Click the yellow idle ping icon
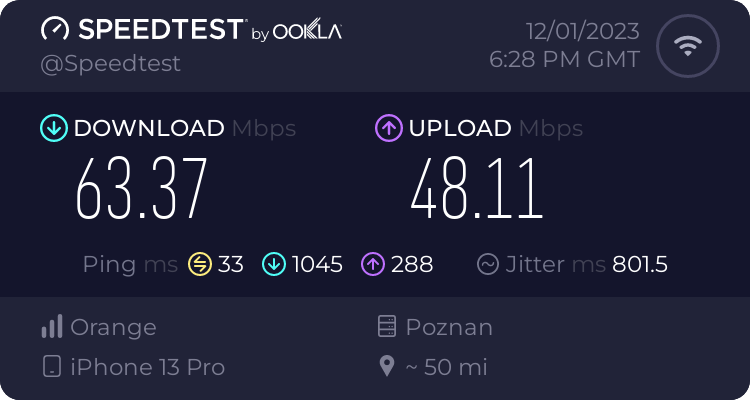Image resolution: width=750 pixels, height=400 pixels. [x=200, y=264]
